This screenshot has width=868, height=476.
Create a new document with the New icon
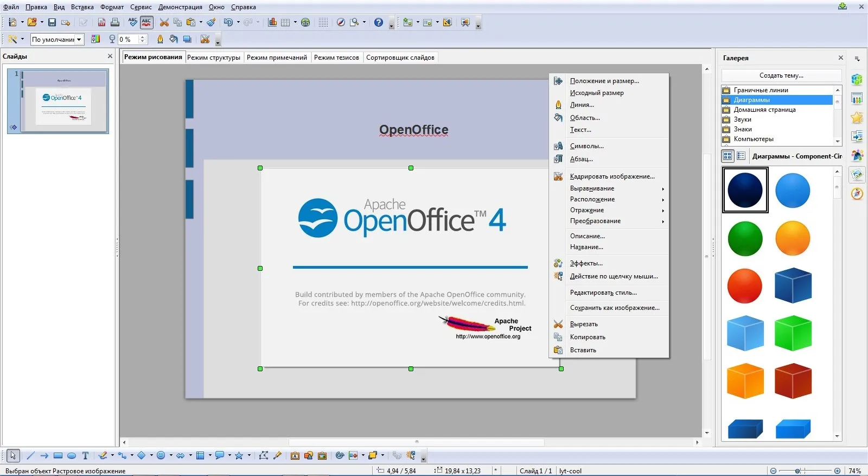(12, 22)
